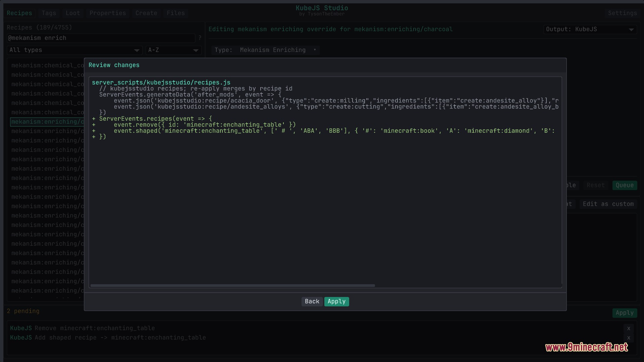Screen dimensions: 644x362
Task: Click the added event.shaped diff line
Action: tap(323, 131)
